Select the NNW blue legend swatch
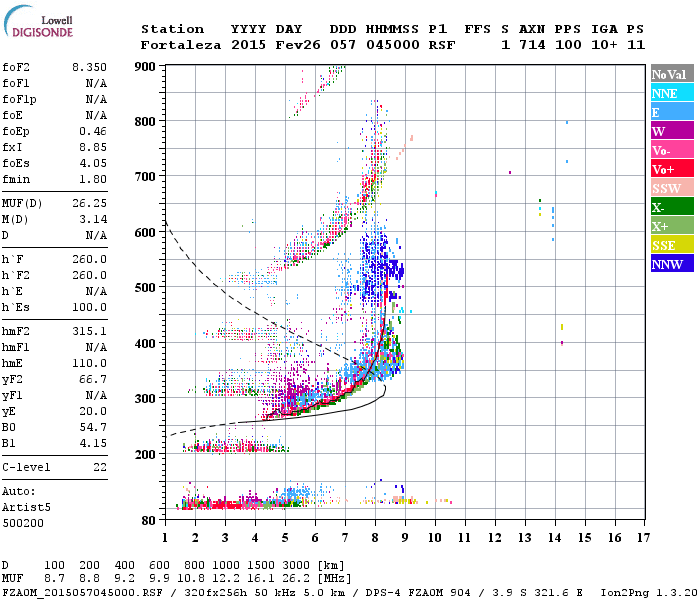 point(671,264)
